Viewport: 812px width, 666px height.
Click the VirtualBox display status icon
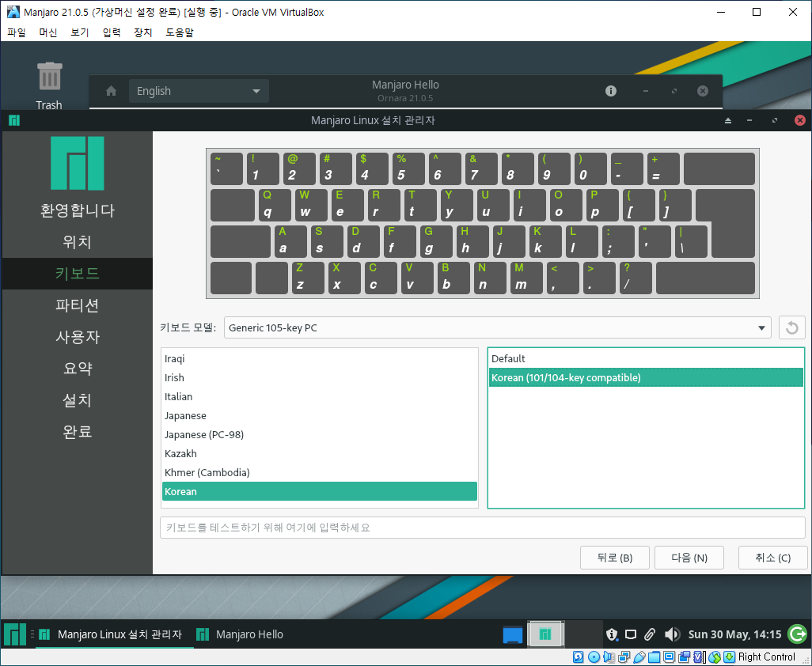coord(669,657)
